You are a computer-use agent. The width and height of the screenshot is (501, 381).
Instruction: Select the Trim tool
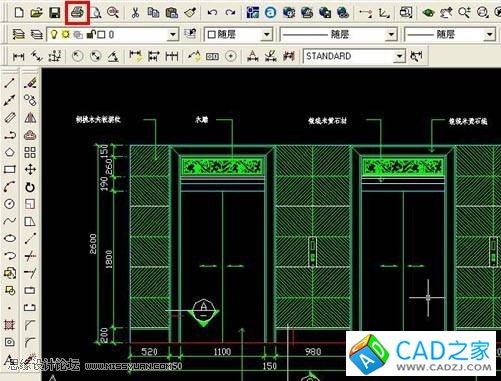(30, 256)
